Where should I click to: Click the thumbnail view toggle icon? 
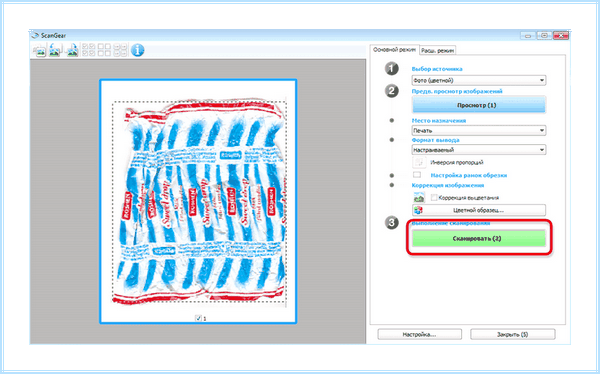(40, 50)
